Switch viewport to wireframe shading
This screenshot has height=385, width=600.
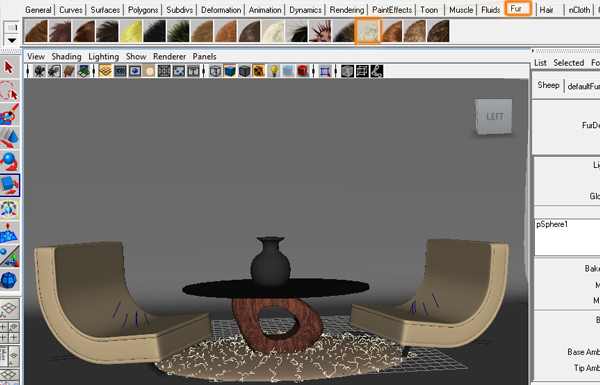(215, 71)
